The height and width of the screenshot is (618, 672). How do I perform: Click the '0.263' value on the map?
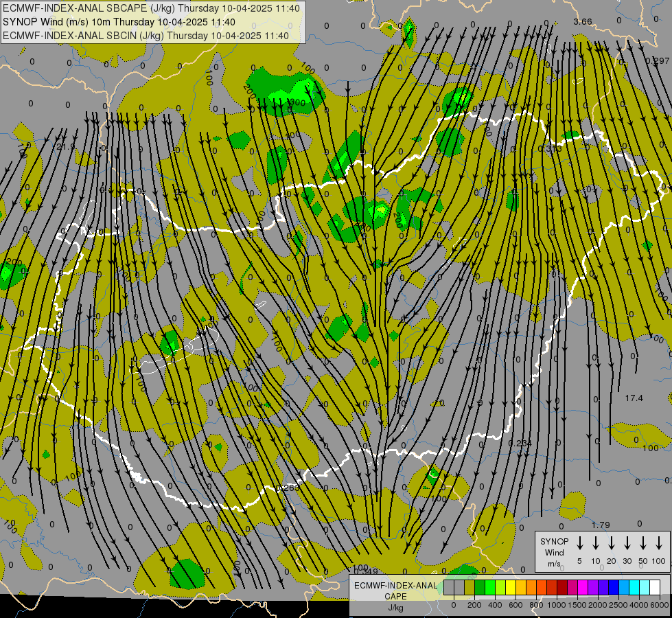click(288, 488)
